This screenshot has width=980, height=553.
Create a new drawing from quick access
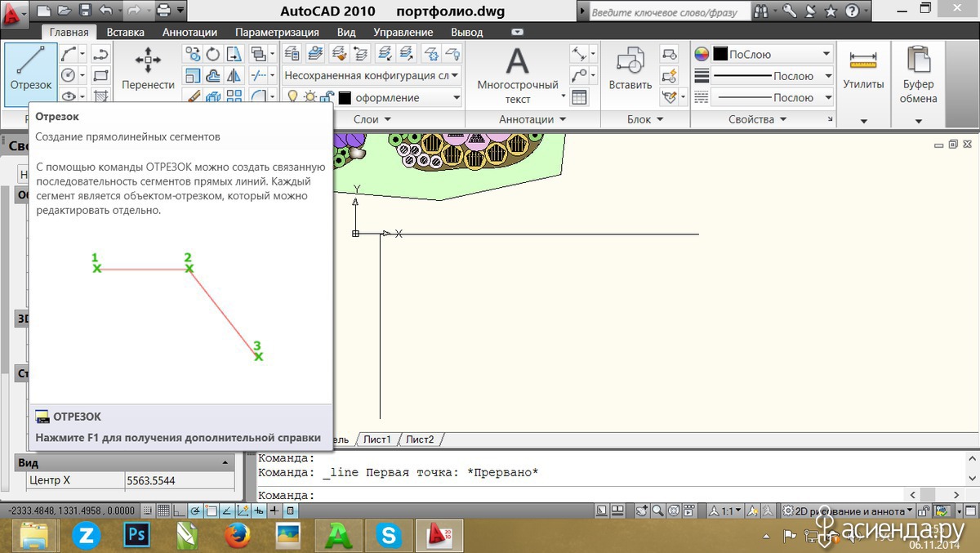pos(44,11)
